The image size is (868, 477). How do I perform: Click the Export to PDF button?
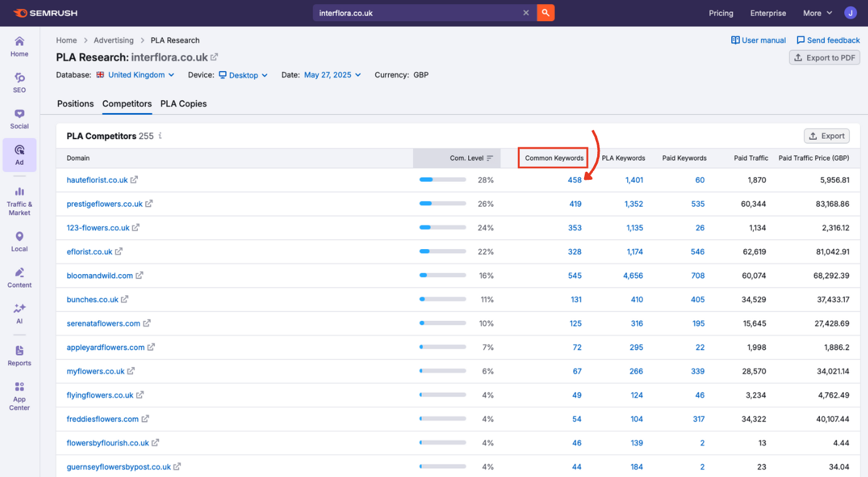[824, 57]
